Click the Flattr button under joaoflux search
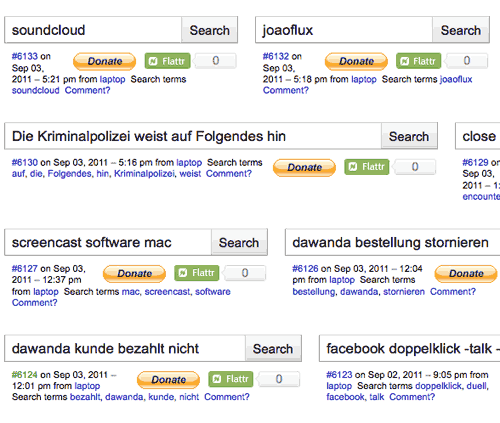This screenshot has height=423, width=500. point(418,61)
